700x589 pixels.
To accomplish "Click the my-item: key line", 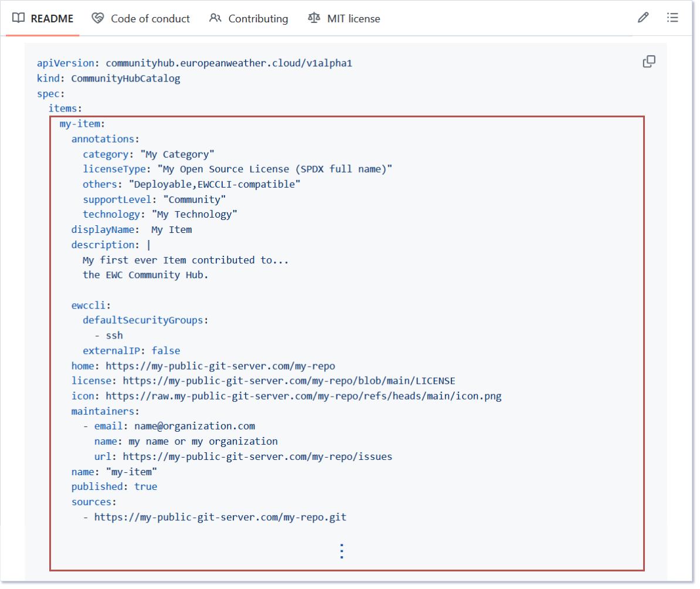I will [x=82, y=124].
